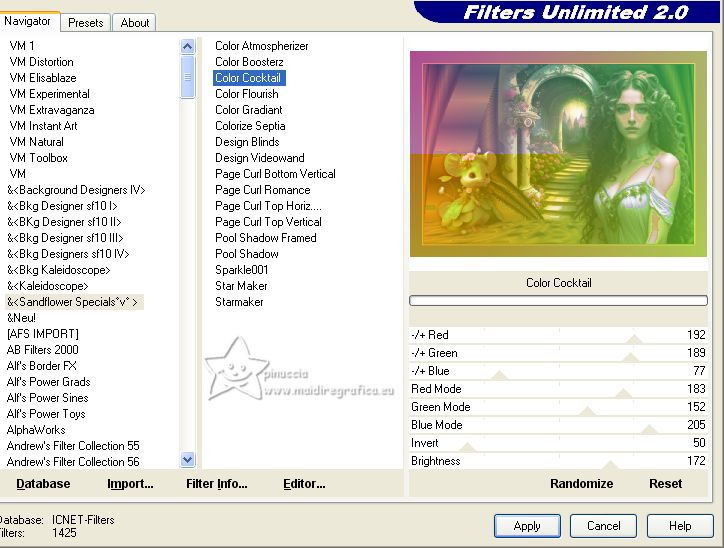Select Page Curl Romance filter
The image size is (724, 548).
pos(262,190)
